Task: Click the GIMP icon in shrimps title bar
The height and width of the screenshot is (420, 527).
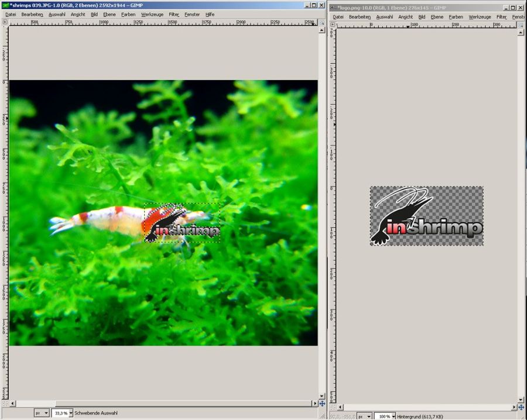Action: [x=5, y=5]
